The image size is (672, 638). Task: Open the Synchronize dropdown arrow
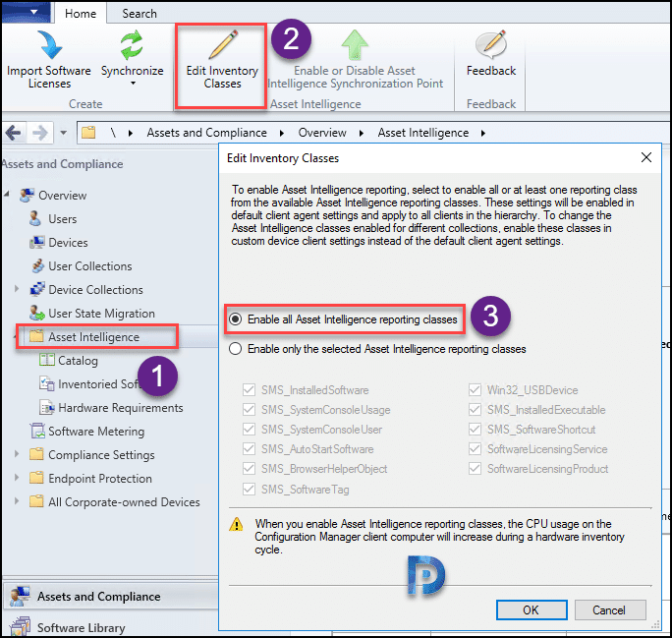133,84
